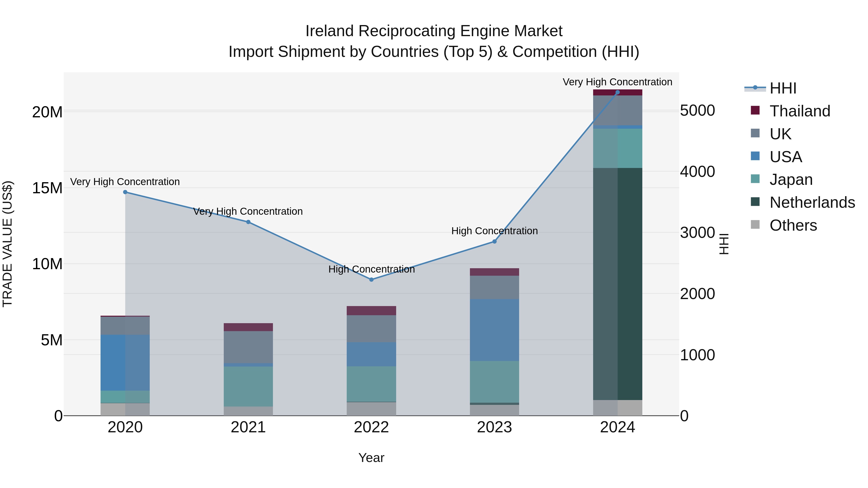Screen dimensions: 868x488
Task: Click the UK bar segment in 2024
Action: point(618,110)
